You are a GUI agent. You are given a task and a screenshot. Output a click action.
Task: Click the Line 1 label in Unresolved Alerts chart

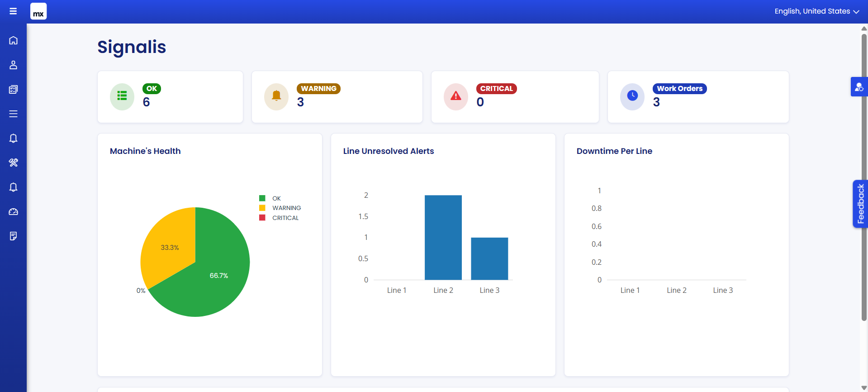[x=397, y=290]
